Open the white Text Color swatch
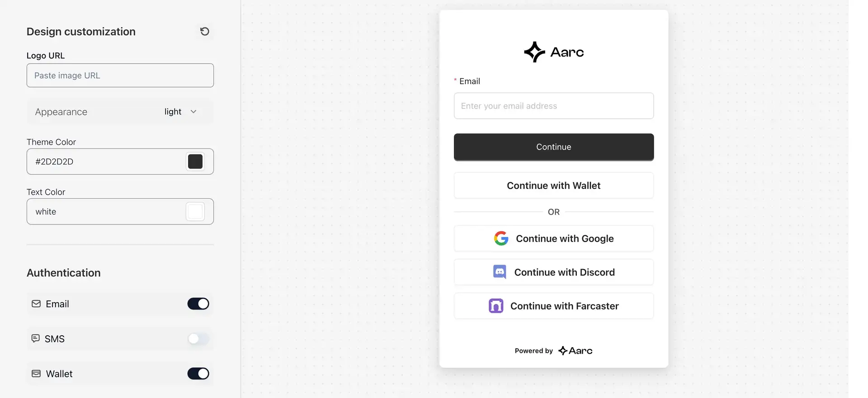Viewport: 868px width, 398px height. (195, 211)
